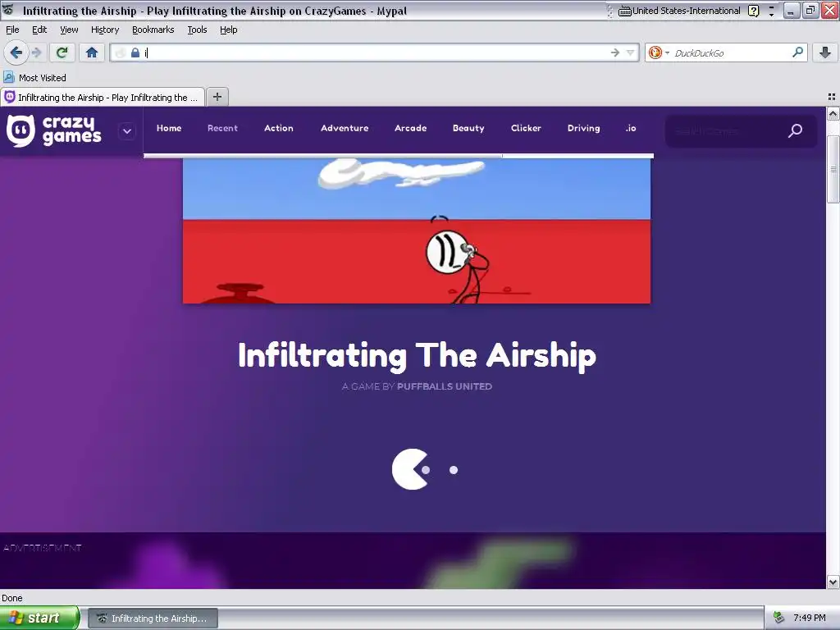Click the Puffballs United developer link
This screenshot has height=630, width=840.
(444, 386)
